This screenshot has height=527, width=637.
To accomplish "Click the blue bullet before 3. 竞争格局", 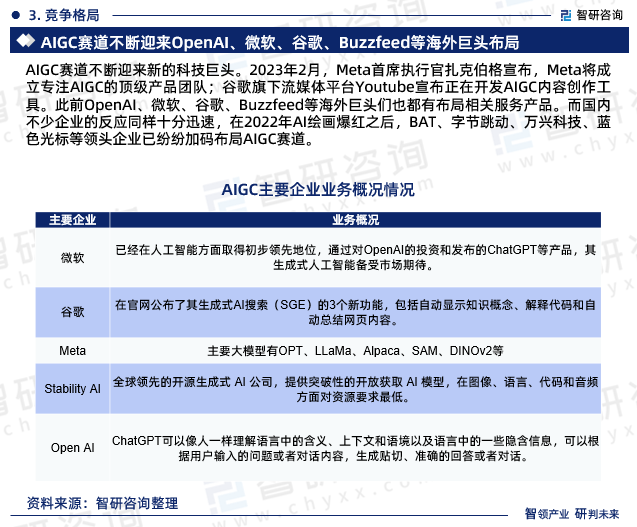I will click(16, 15).
